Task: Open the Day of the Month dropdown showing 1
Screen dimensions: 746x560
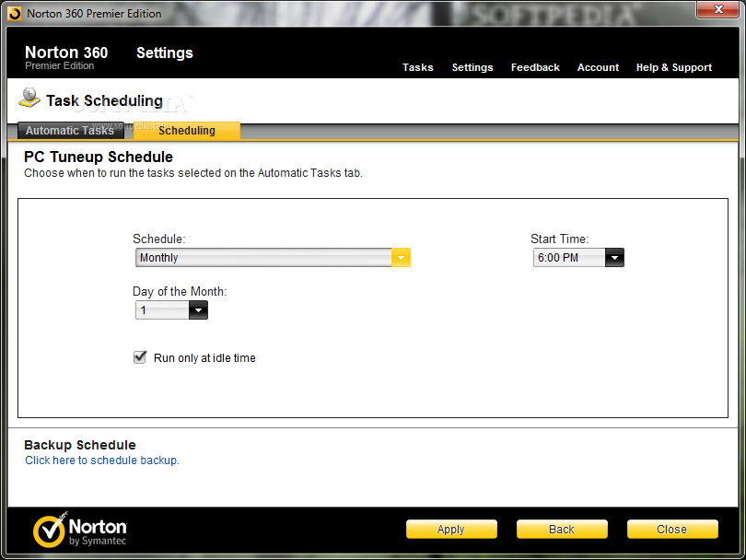Action: point(171,310)
